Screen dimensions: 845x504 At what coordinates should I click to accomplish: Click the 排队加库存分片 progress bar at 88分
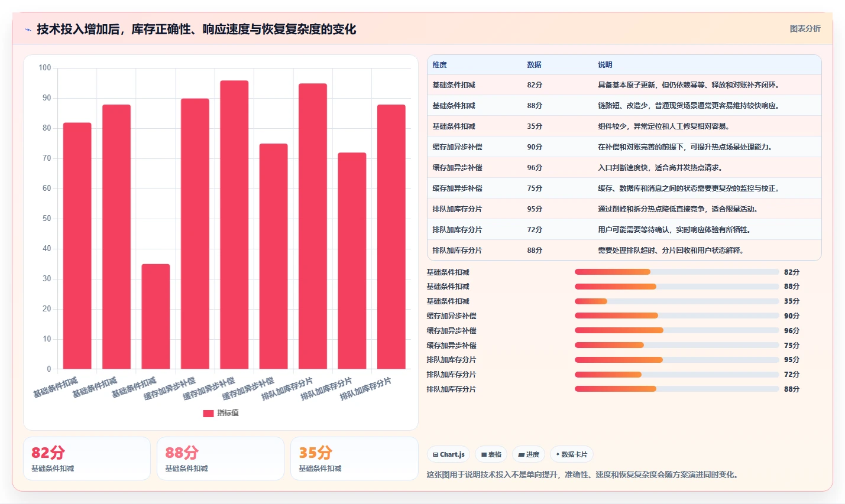click(676, 389)
